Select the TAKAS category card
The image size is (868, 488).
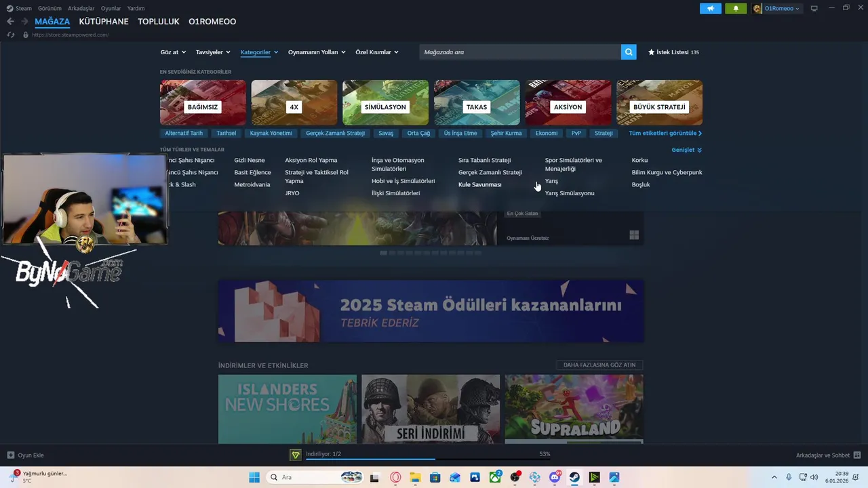click(477, 102)
